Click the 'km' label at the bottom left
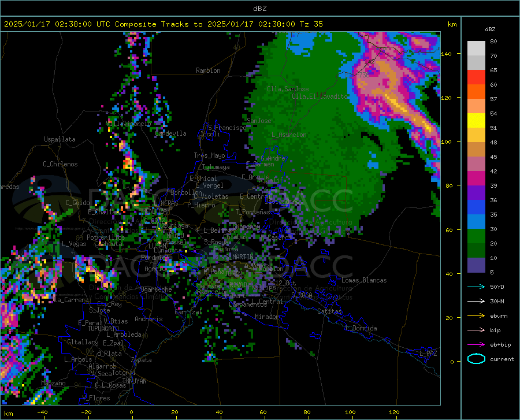This screenshot has width=520, height=420. point(8,414)
